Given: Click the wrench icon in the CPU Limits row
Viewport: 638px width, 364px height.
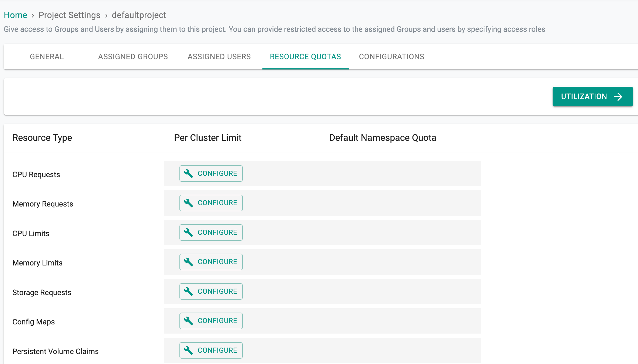Looking at the screenshot, I should coord(188,233).
